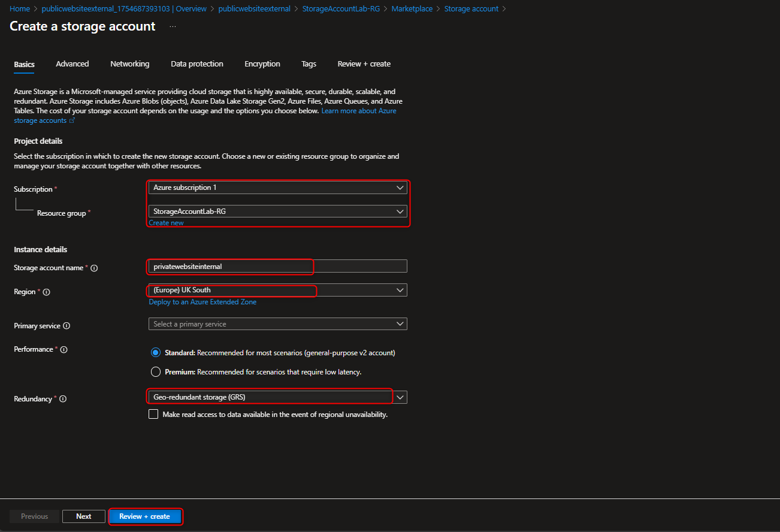Click the Review + create button
This screenshot has width=780, height=532.
(145, 516)
